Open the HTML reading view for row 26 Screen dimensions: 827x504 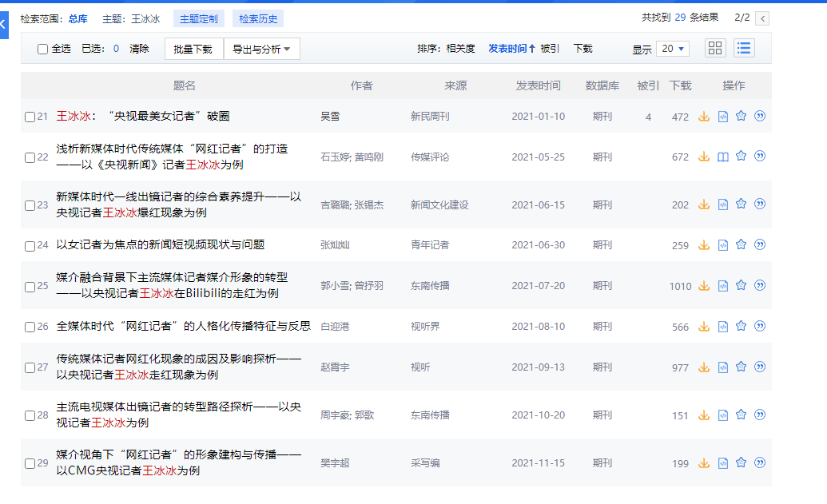pyautogui.click(x=723, y=327)
